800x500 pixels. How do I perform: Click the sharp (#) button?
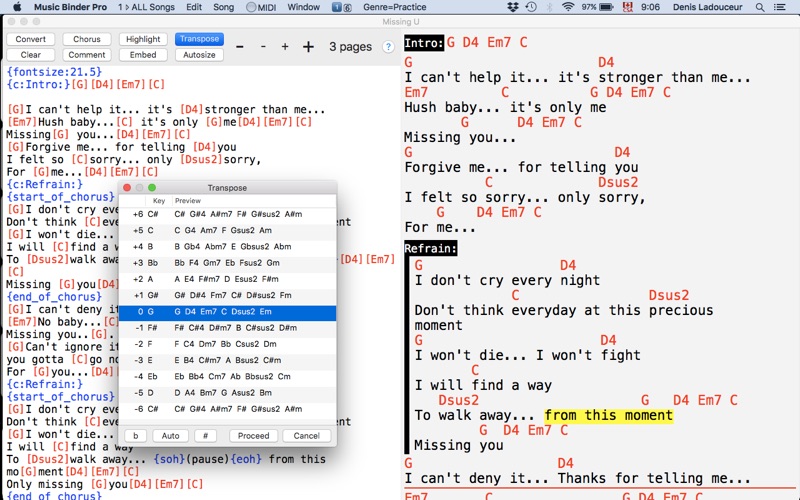pyautogui.click(x=205, y=436)
